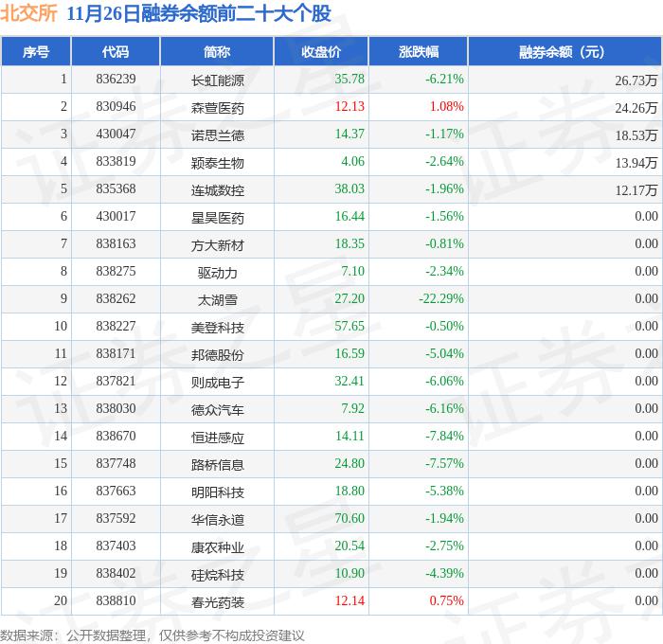Viewport: 663px width, 644px height.
Task: Select stock name 明阳科技
Action: [x=217, y=492]
